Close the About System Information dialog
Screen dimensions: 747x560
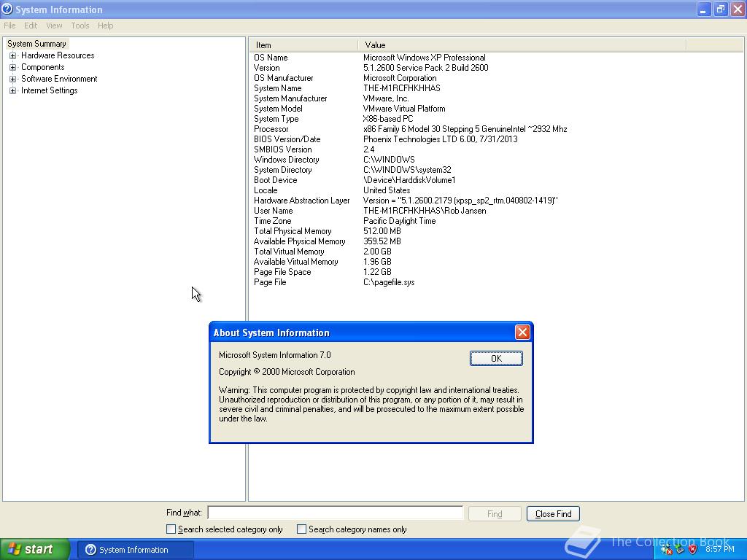(x=522, y=332)
